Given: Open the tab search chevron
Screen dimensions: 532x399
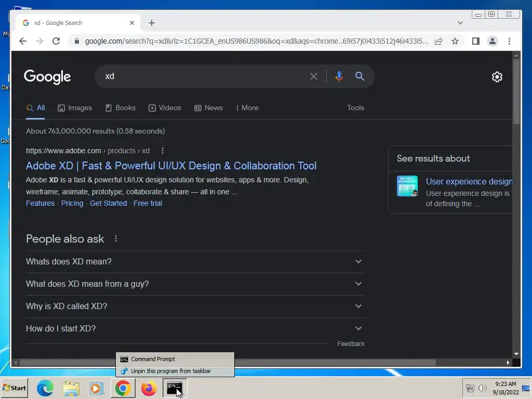Looking at the screenshot, I should point(460,23).
